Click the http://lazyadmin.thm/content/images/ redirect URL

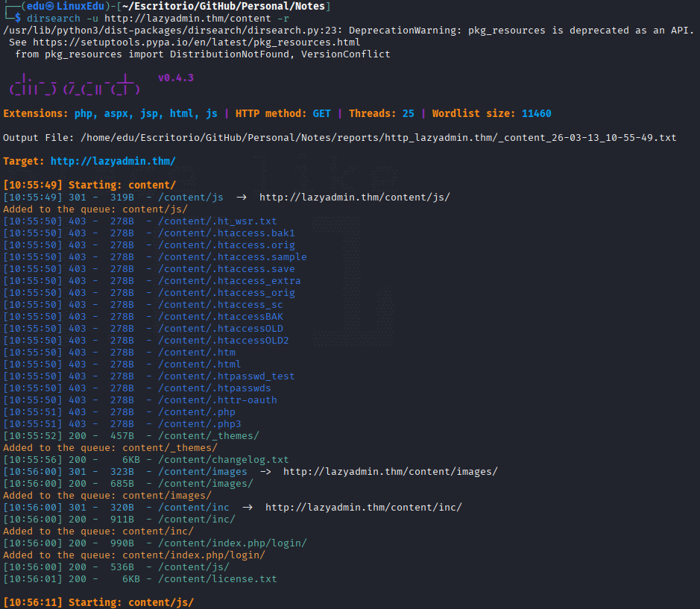coord(390,472)
